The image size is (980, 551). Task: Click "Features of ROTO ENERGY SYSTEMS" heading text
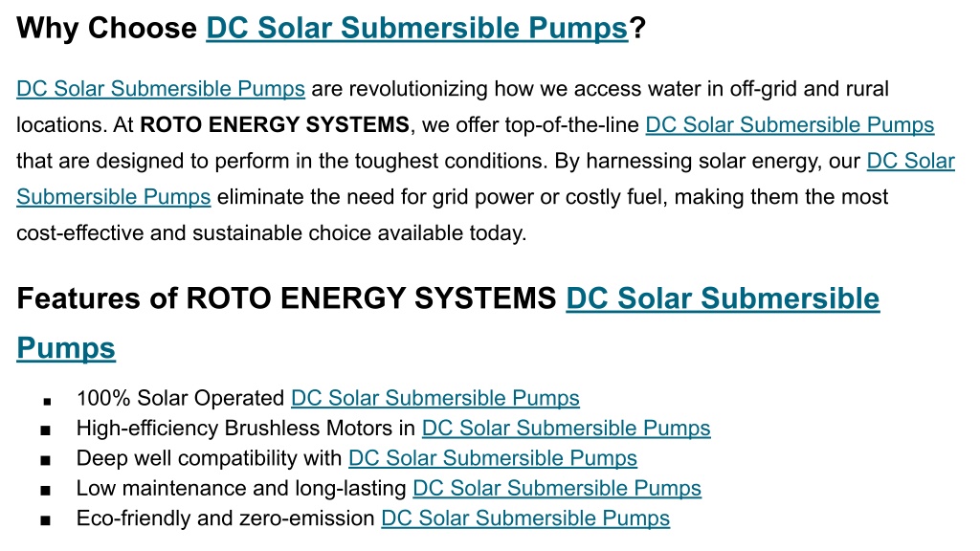coord(286,298)
